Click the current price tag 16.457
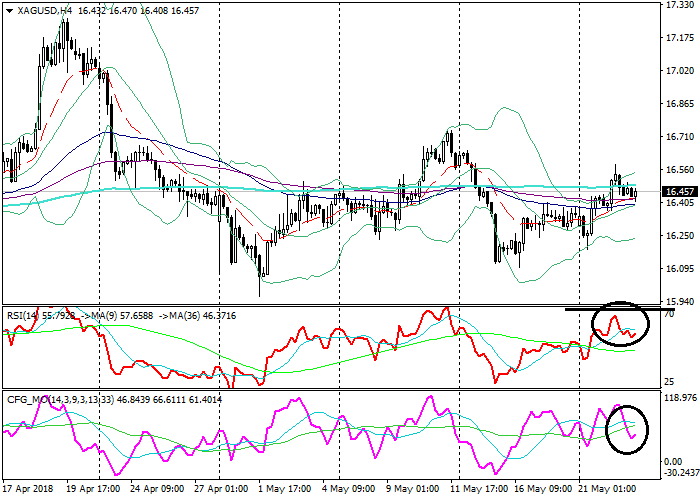This screenshot has height=500, width=700. click(x=680, y=192)
